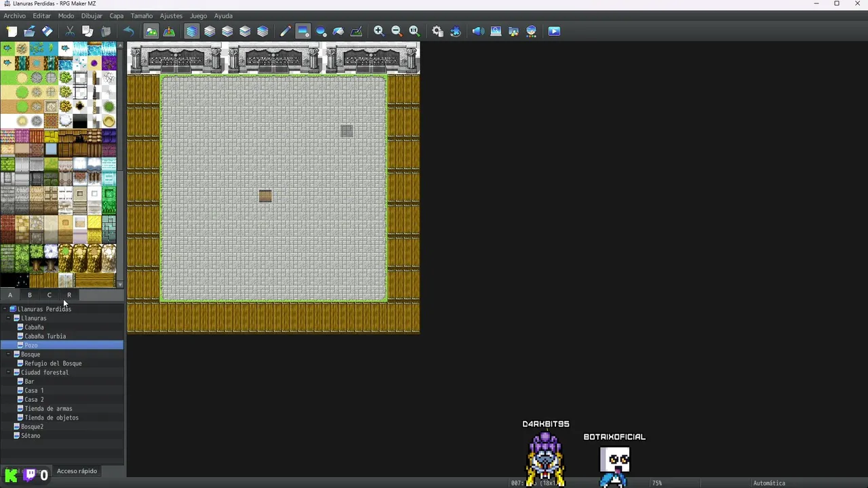This screenshot has width=868, height=488.
Task: Reset zoom to actual size icon
Action: tap(414, 31)
